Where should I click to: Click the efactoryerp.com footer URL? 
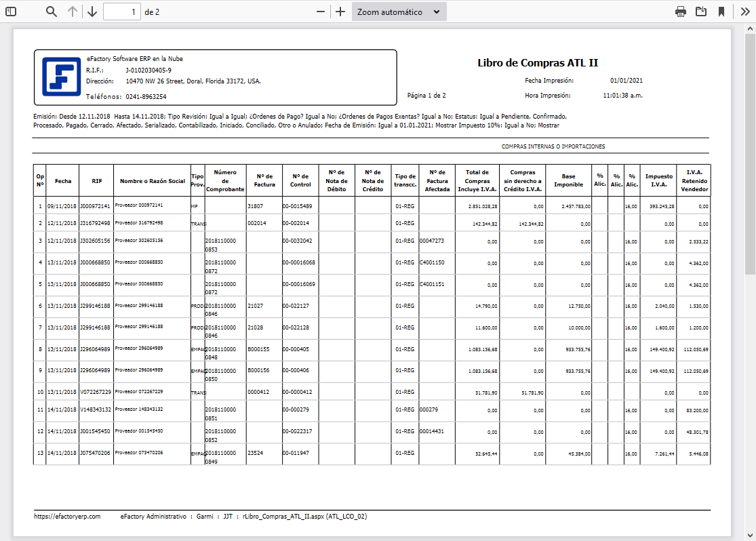tap(67, 517)
